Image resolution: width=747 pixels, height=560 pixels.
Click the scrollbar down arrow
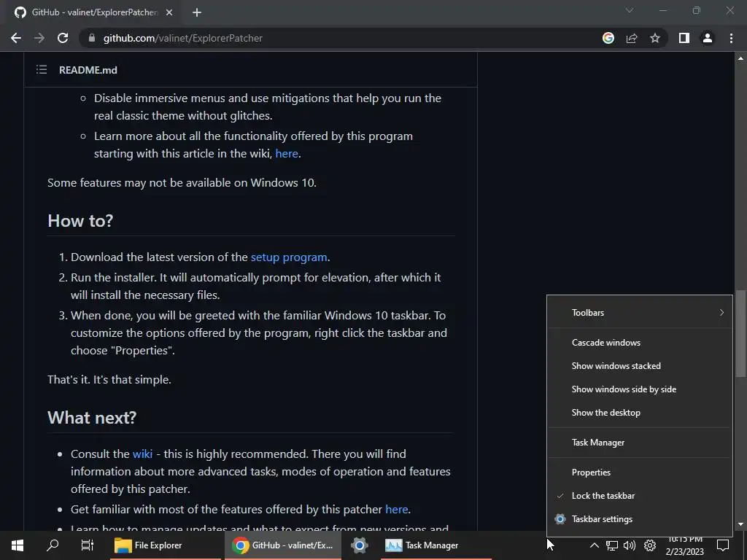(740, 524)
